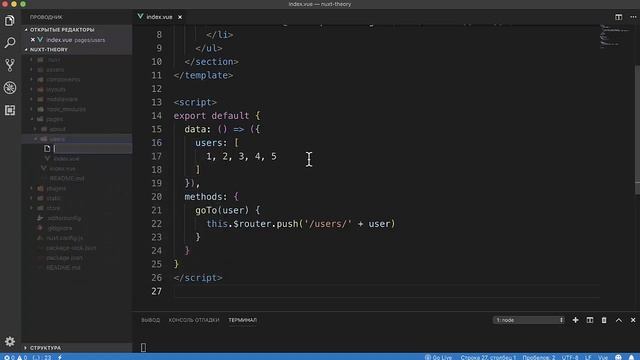640x360 pixels.
Task: Expand the components folder
Action: tap(63, 79)
